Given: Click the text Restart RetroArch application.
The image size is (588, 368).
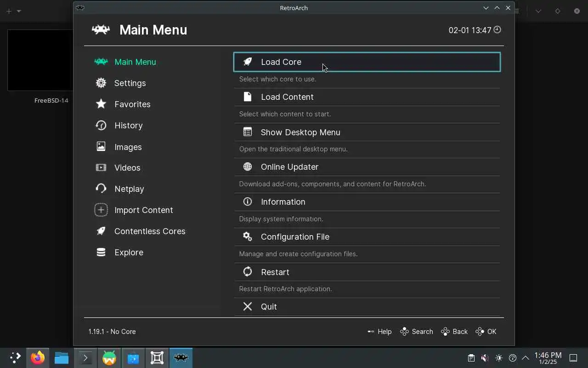Looking at the screenshot, I should (x=285, y=289).
